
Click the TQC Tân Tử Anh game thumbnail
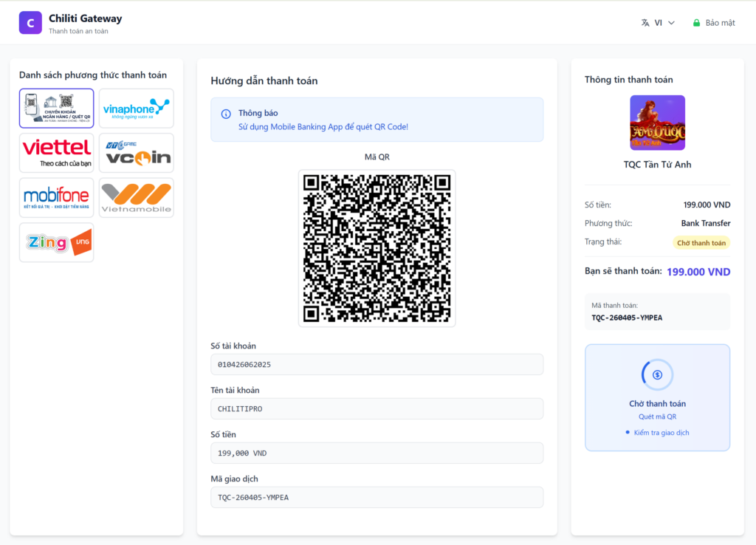coord(657,123)
